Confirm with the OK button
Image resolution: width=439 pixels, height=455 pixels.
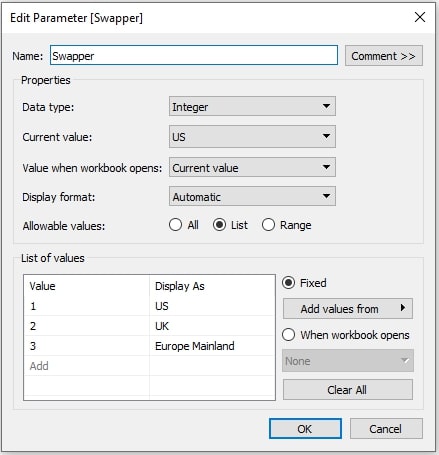305,429
